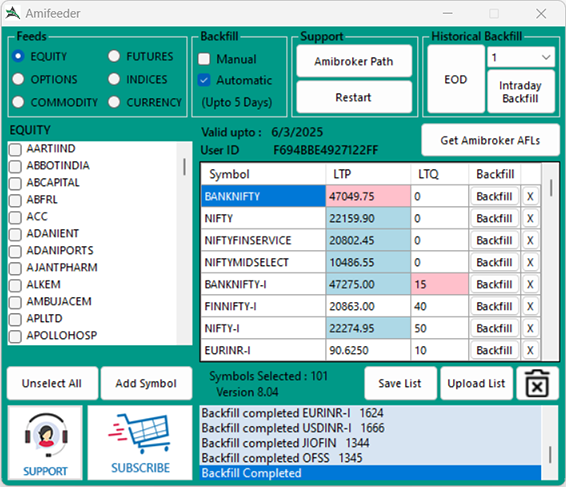This screenshot has height=487, width=566.
Task: Check the ACC symbol
Action: point(15,217)
